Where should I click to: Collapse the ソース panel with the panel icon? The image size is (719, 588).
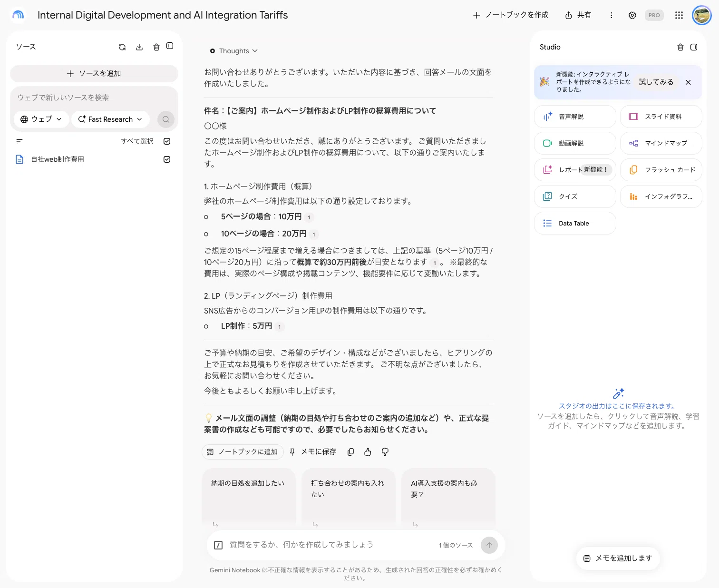(x=170, y=46)
